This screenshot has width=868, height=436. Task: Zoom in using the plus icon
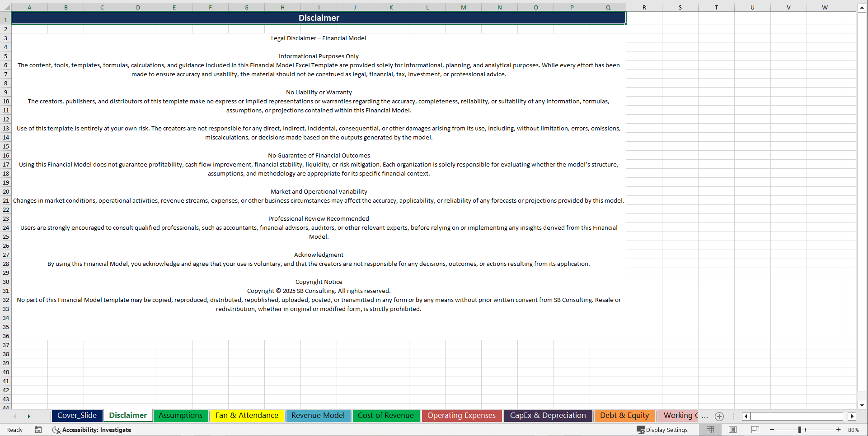[x=839, y=430]
